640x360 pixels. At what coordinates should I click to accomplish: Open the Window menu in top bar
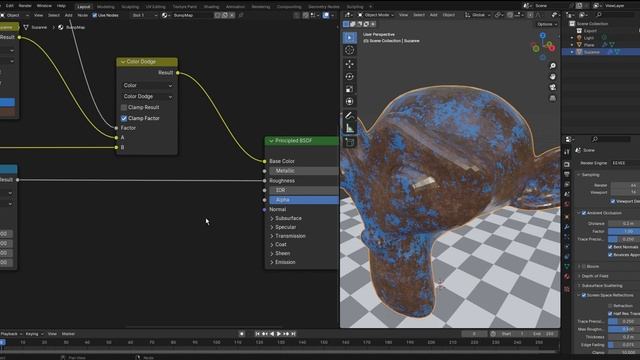pos(44,6)
